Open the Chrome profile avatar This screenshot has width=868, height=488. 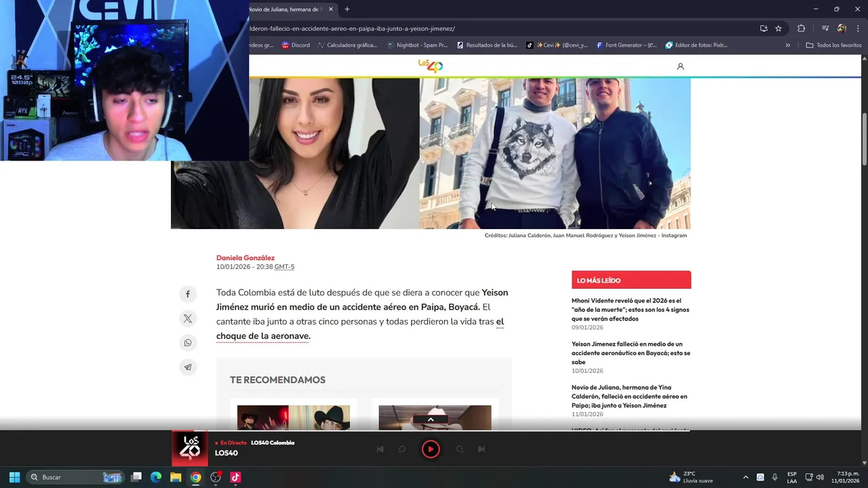pyautogui.click(x=842, y=28)
